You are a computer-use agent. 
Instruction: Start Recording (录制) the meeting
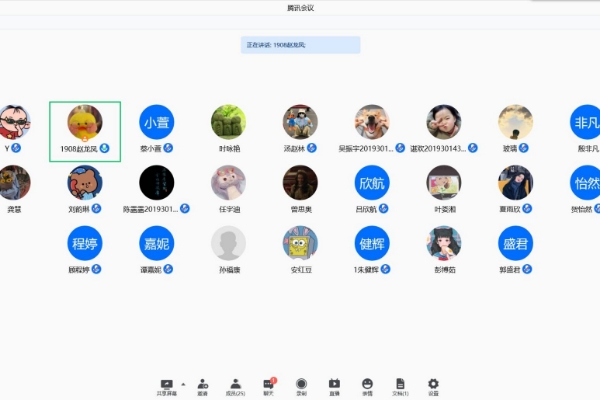(x=301, y=383)
